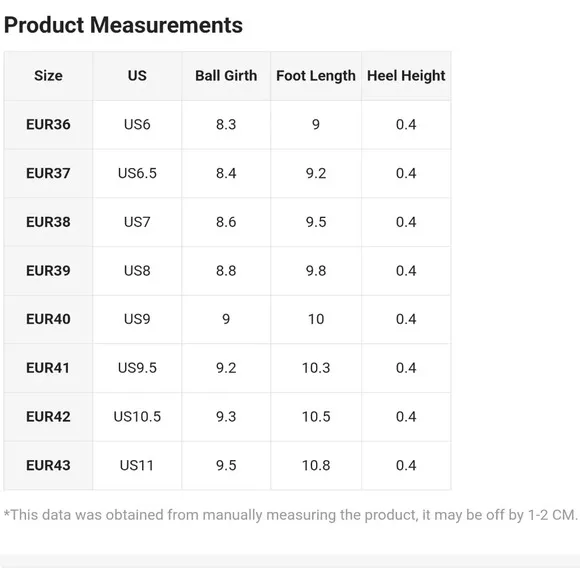The image size is (580, 579).
Task: Click the Heel Height column header
Action: [406, 76]
